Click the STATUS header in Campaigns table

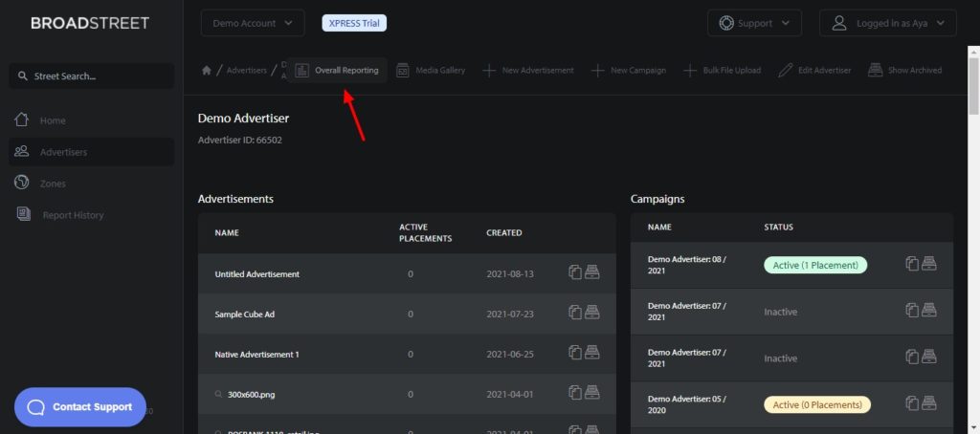(778, 228)
